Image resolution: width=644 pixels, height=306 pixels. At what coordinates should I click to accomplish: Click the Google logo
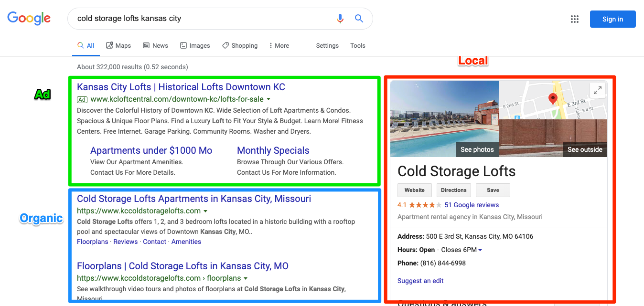pos(29,19)
